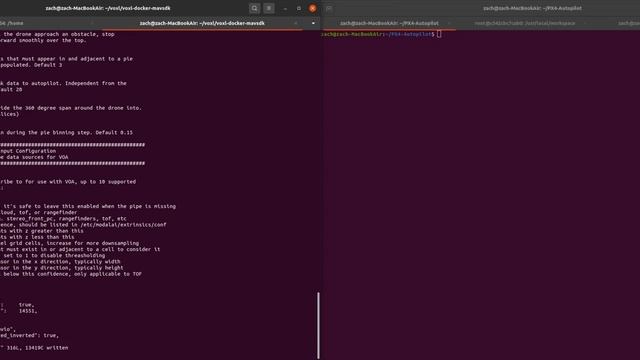Maximize the voxl-docker-mavsdk terminal window
The width and height of the screenshot is (640, 360).
tap(299, 8)
